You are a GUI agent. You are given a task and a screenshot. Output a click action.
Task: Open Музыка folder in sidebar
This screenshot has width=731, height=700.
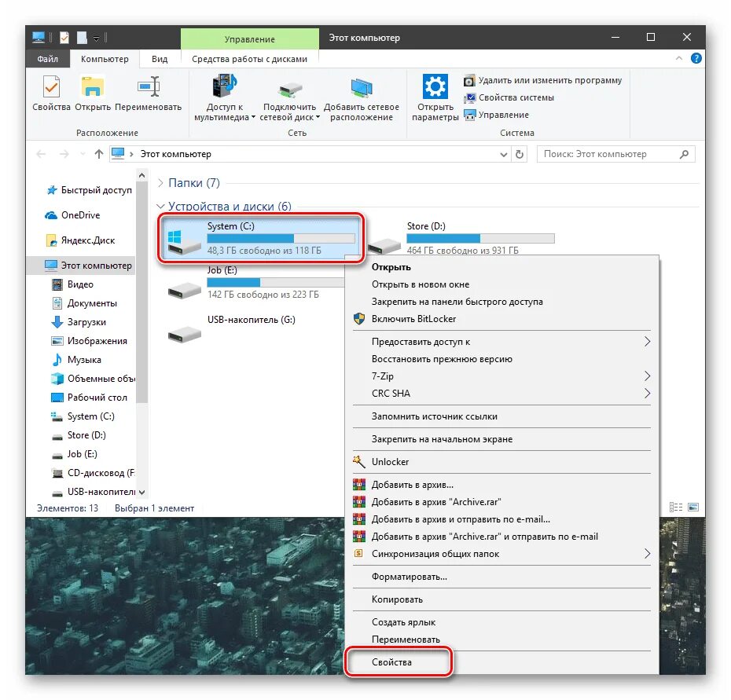pyautogui.click(x=76, y=360)
